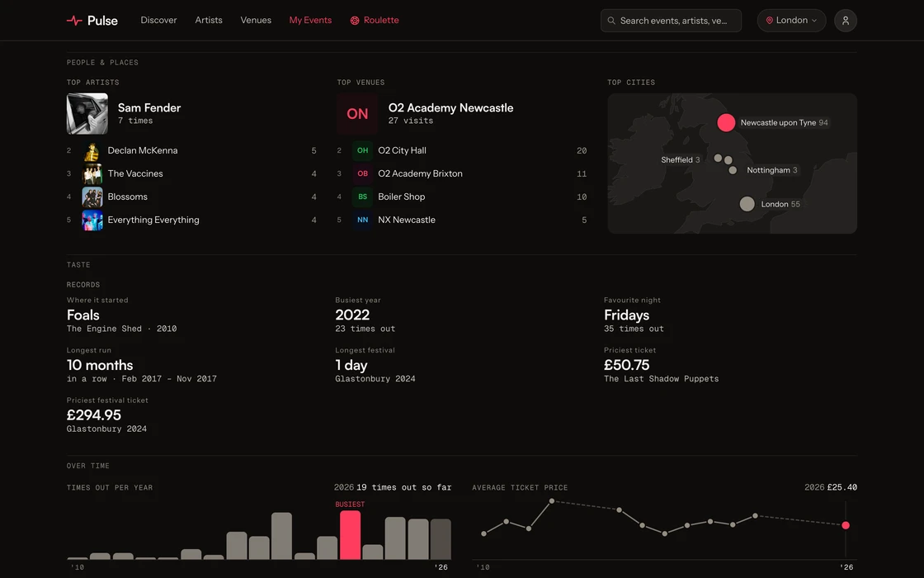Open O2 City Hall venue

tap(402, 150)
